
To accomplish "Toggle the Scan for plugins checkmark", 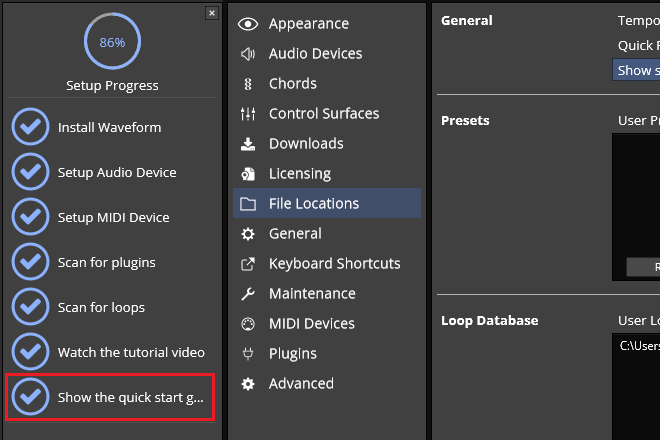I will point(31,262).
